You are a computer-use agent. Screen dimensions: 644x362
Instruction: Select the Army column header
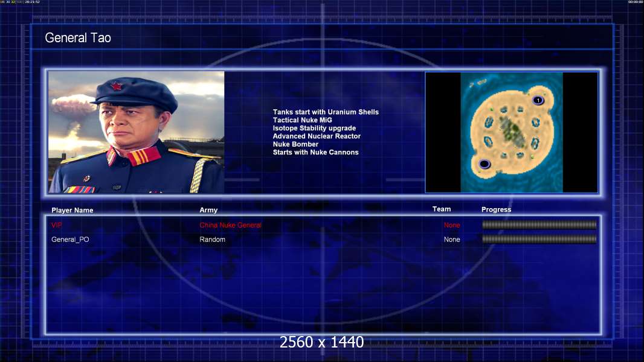(208, 210)
